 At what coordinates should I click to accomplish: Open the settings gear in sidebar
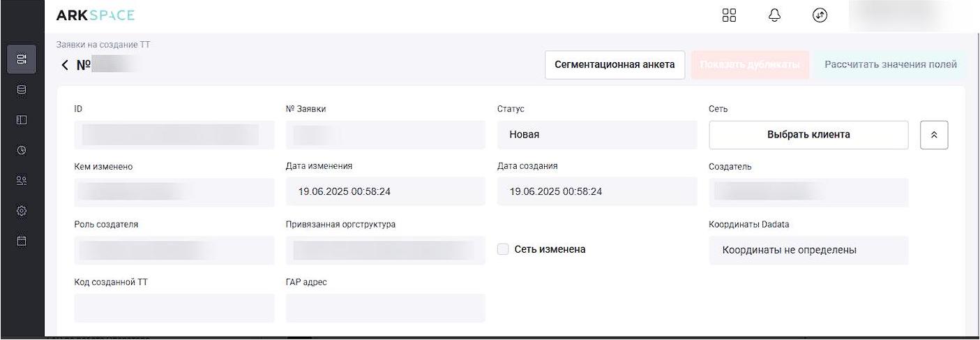tap(22, 211)
